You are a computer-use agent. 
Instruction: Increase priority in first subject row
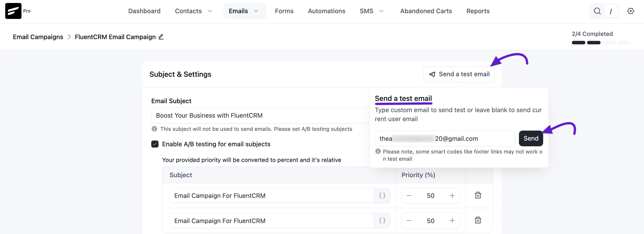(452, 196)
